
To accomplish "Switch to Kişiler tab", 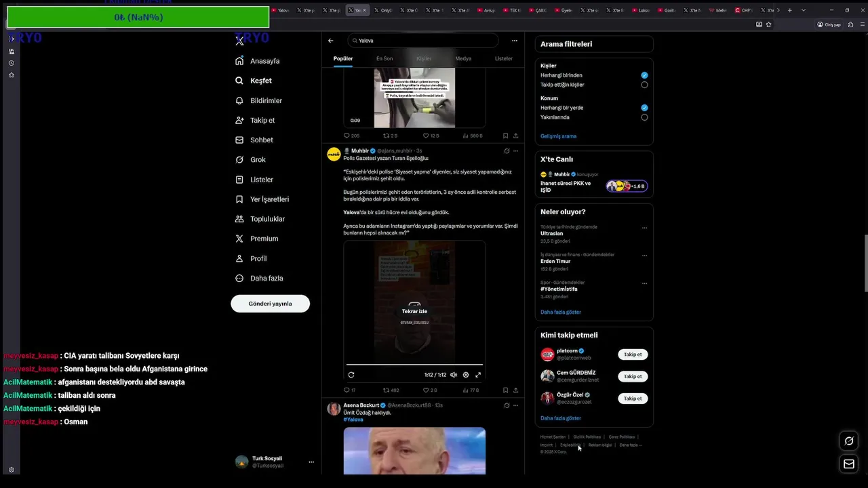I will click(x=424, y=59).
